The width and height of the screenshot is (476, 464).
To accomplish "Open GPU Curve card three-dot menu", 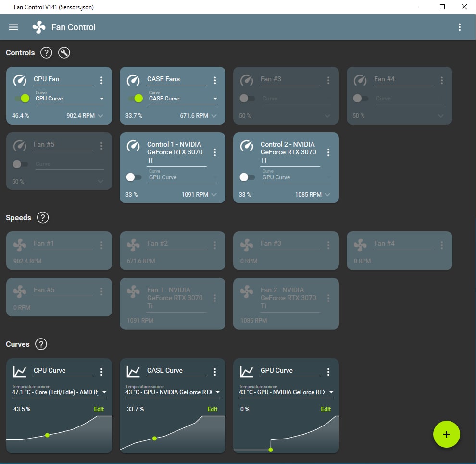I will click(x=328, y=372).
